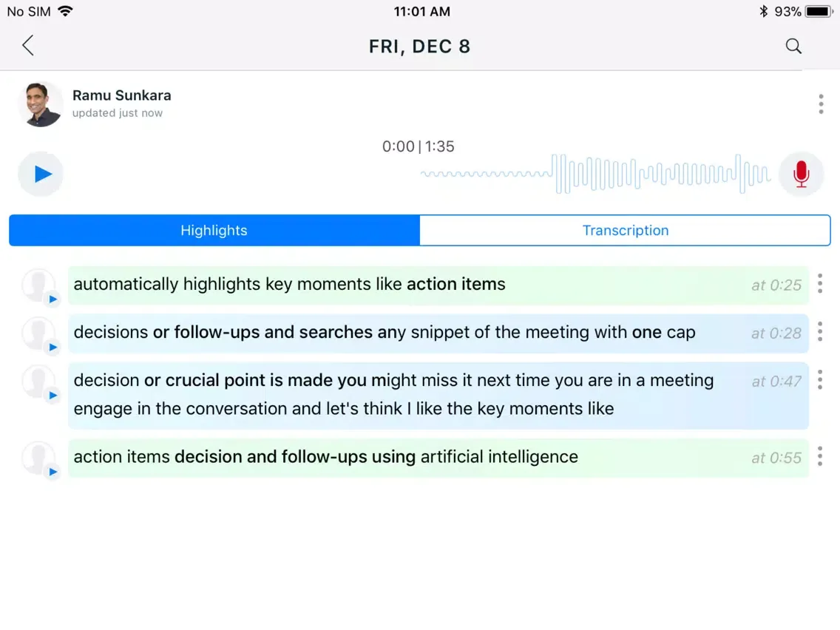Screen dimensions: 840x630
Task: Play the highlight at 0:55
Action: coord(52,472)
